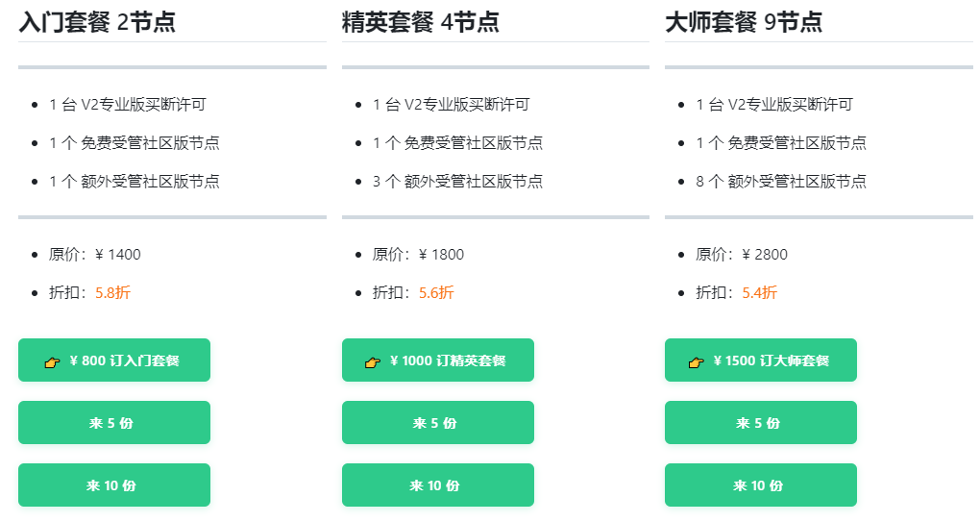This screenshot has width=980, height=522.
Task: Click pointing hand icon on 精英套餐 button
Action: point(373,362)
